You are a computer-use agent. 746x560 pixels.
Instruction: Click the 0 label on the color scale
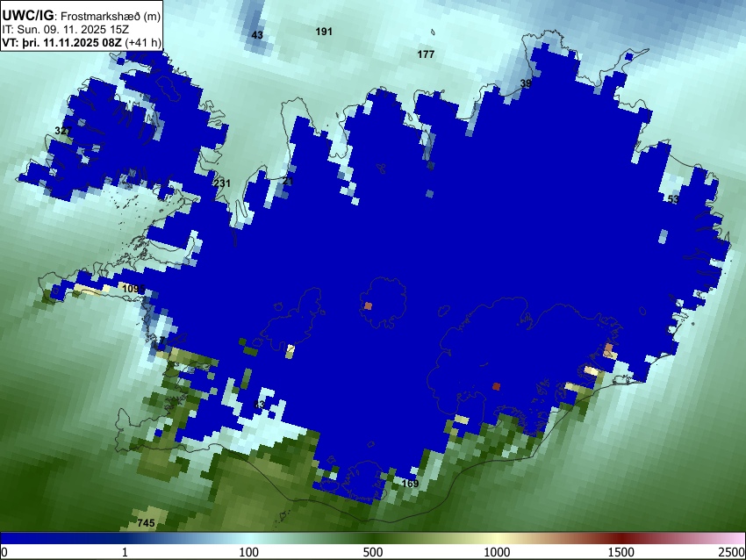(x=4, y=552)
